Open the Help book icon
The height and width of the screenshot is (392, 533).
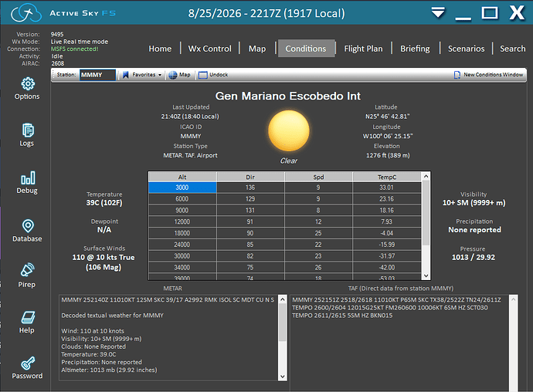28,317
